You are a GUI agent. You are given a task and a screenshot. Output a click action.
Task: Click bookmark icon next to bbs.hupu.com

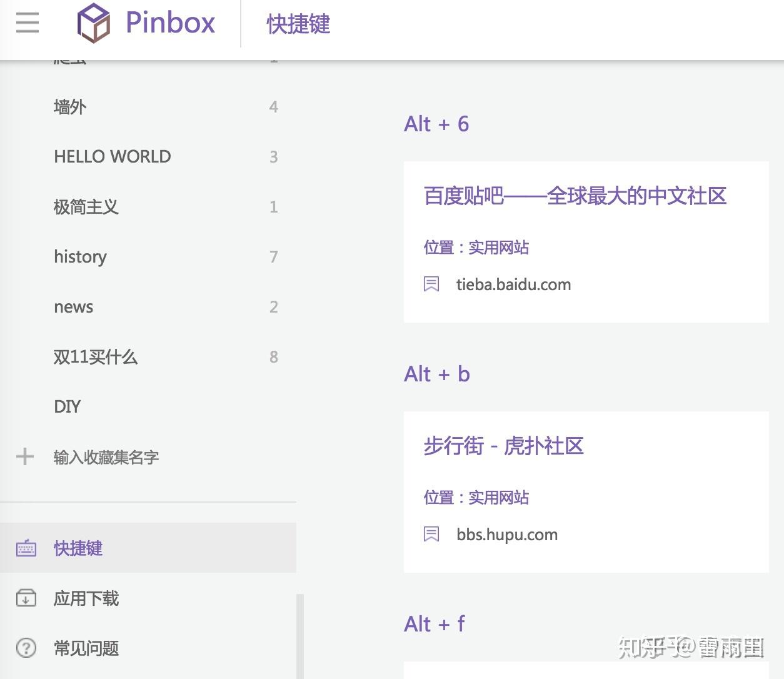click(431, 535)
